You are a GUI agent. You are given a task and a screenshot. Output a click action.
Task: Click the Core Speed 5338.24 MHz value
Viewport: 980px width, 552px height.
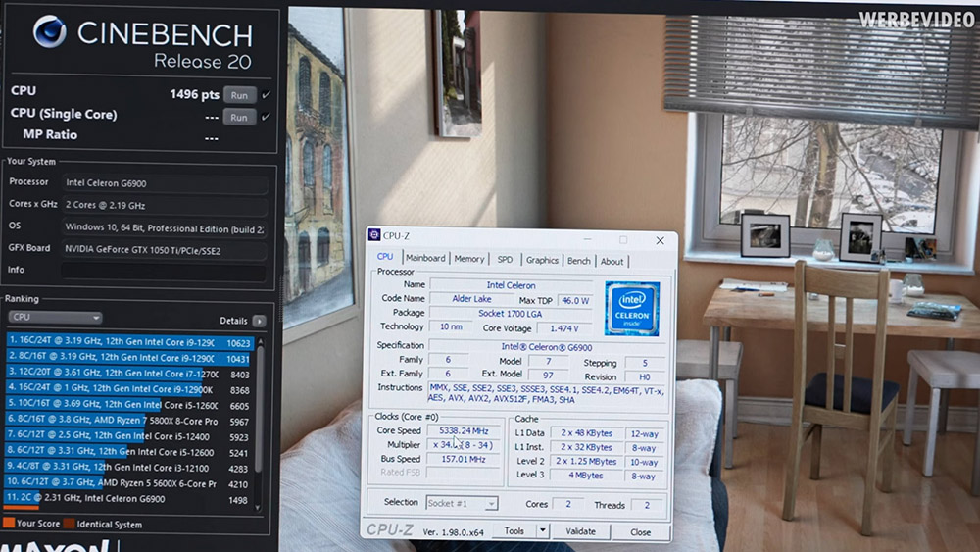464,430
